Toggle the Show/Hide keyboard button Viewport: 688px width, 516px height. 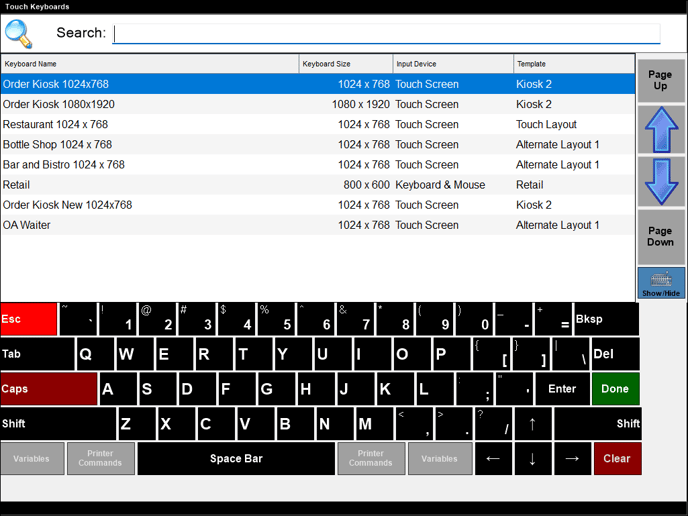click(x=661, y=283)
